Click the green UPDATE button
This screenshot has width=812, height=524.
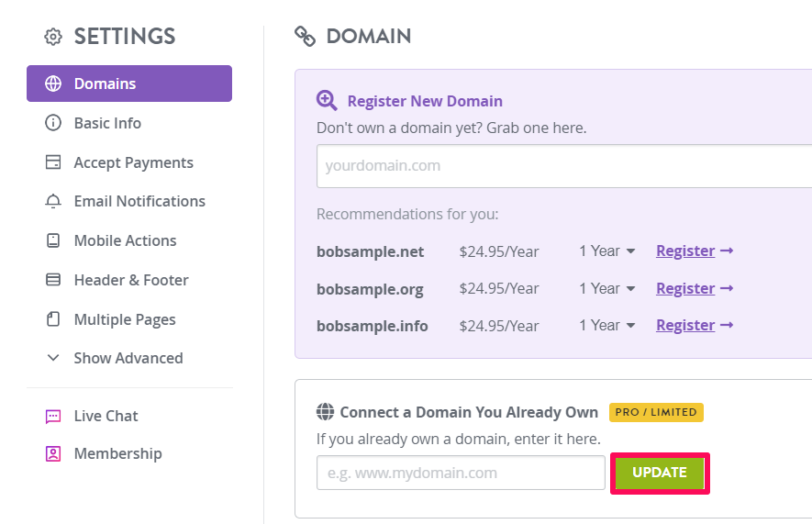pyautogui.click(x=659, y=473)
